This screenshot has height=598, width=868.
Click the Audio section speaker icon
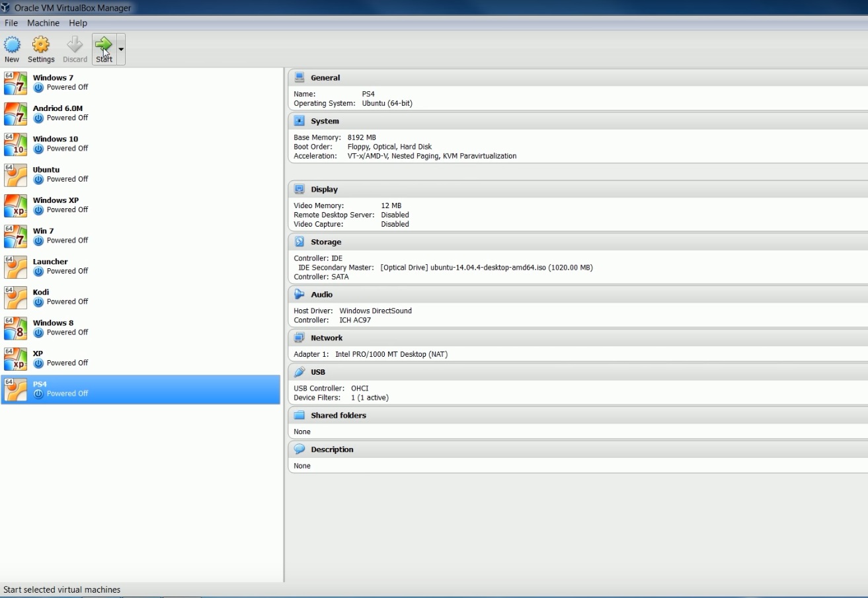click(299, 294)
